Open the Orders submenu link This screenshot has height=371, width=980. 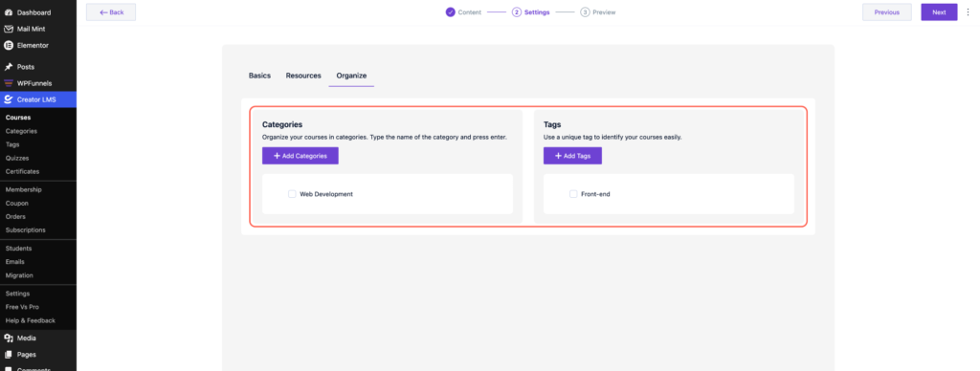tap(15, 217)
